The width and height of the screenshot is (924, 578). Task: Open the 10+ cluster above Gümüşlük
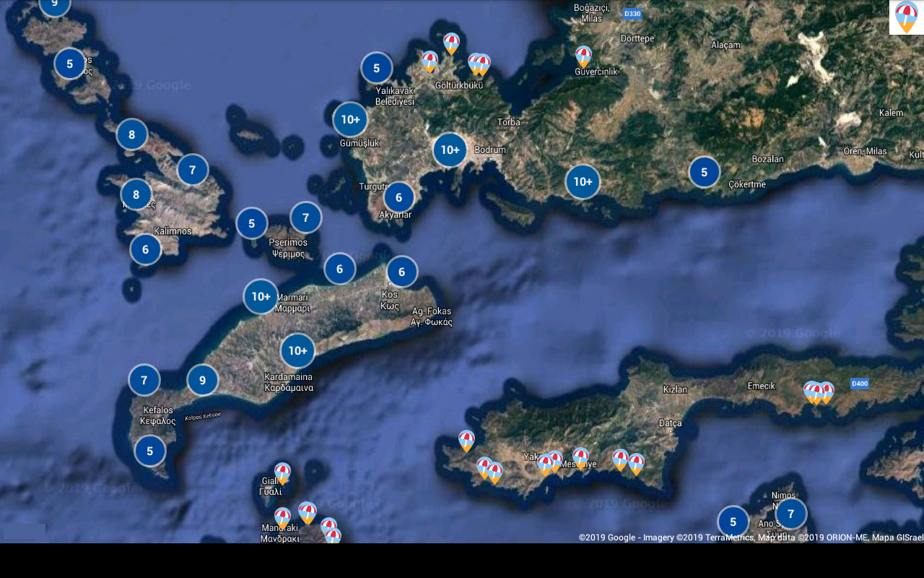pos(350,120)
